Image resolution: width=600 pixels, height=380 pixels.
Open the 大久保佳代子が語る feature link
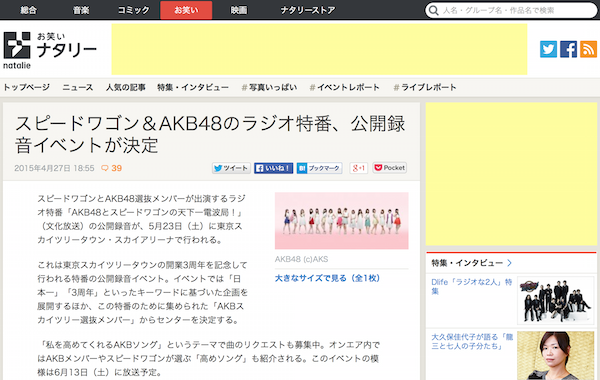(x=472, y=341)
